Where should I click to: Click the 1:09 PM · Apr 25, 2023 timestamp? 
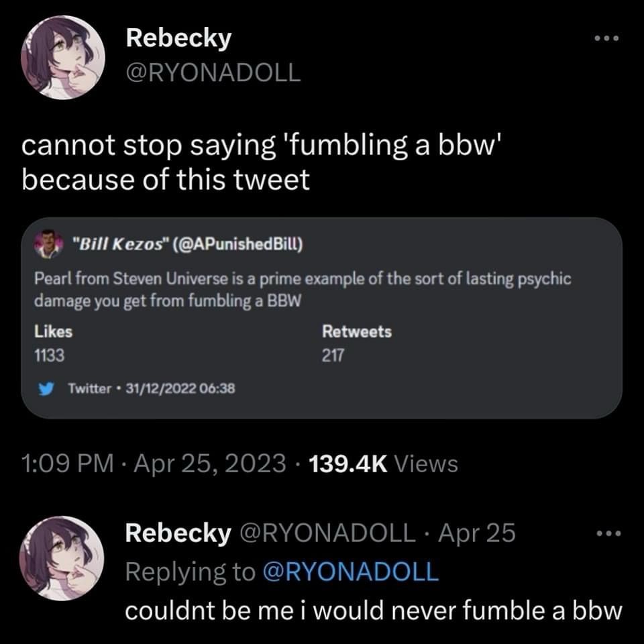(154, 464)
